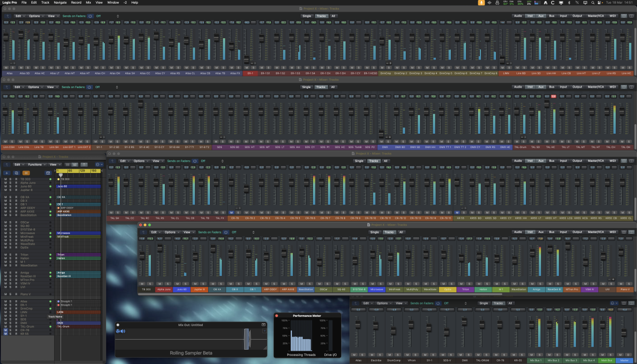Click duplicate track icon in Tracks window
Image resolution: width=637 pixels, height=364 pixels.
pos(16,172)
